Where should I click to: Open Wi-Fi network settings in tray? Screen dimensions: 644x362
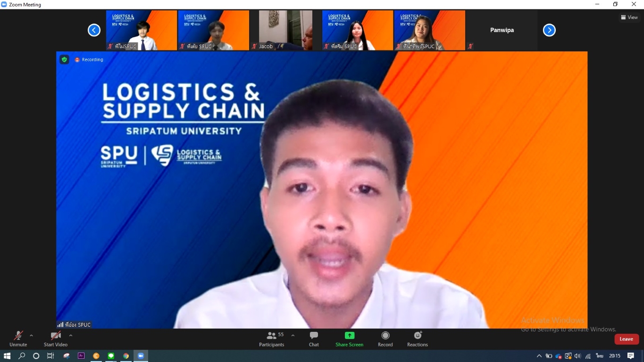(588, 356)
